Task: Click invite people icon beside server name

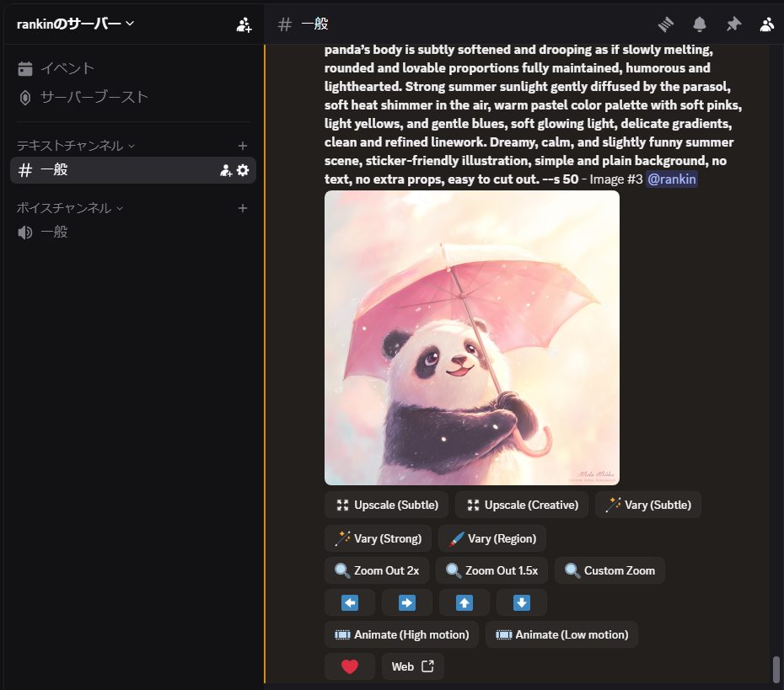Action: pyautogui.click(x=244, y=24)
